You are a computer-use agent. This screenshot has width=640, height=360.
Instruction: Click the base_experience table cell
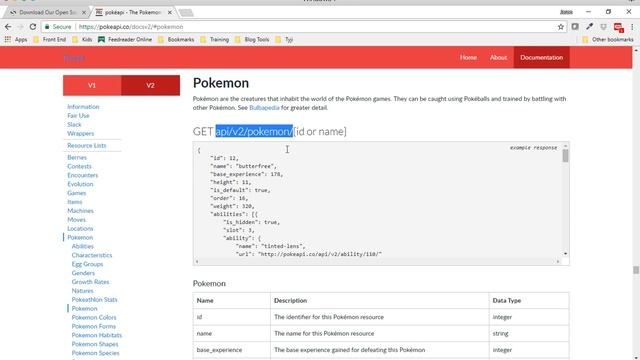click(231, 350)
